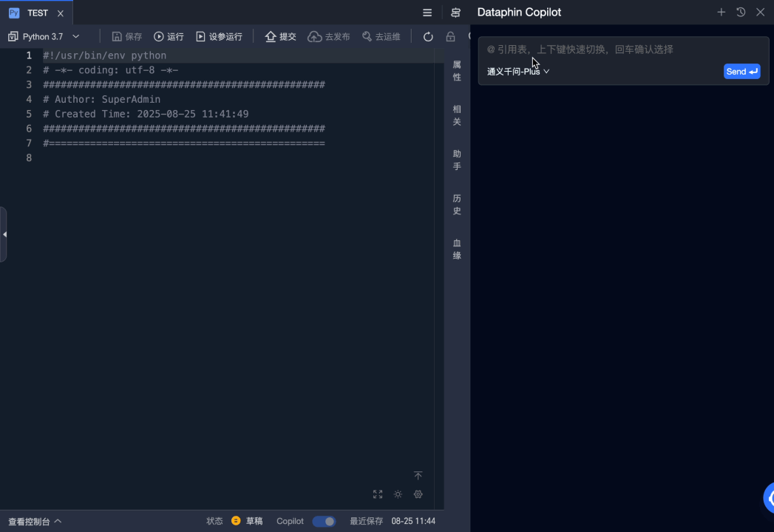Refresh the editor with the reload icon

pyautogui.click(x=428, y=36)
